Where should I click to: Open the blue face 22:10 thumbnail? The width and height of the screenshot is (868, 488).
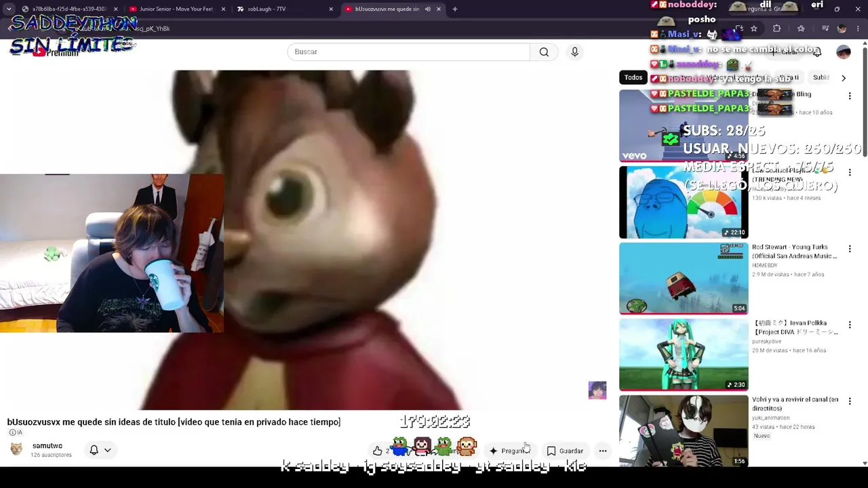tap(684, 202)
